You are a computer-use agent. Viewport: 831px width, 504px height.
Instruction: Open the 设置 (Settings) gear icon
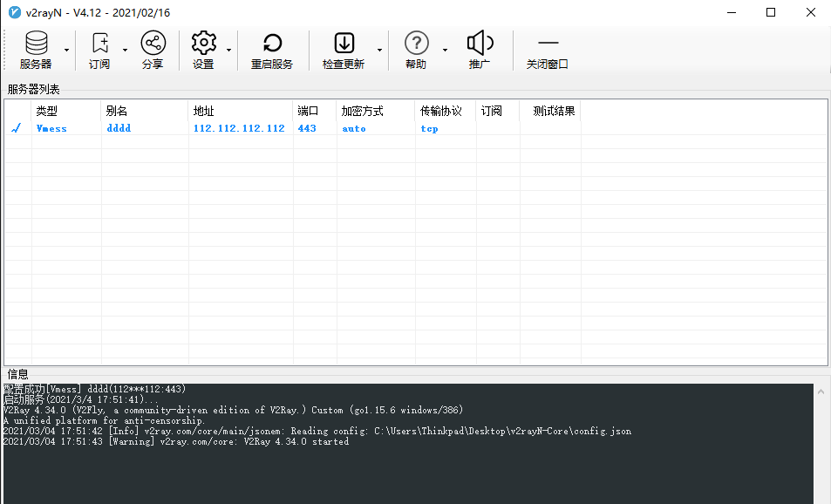[203, 42]
